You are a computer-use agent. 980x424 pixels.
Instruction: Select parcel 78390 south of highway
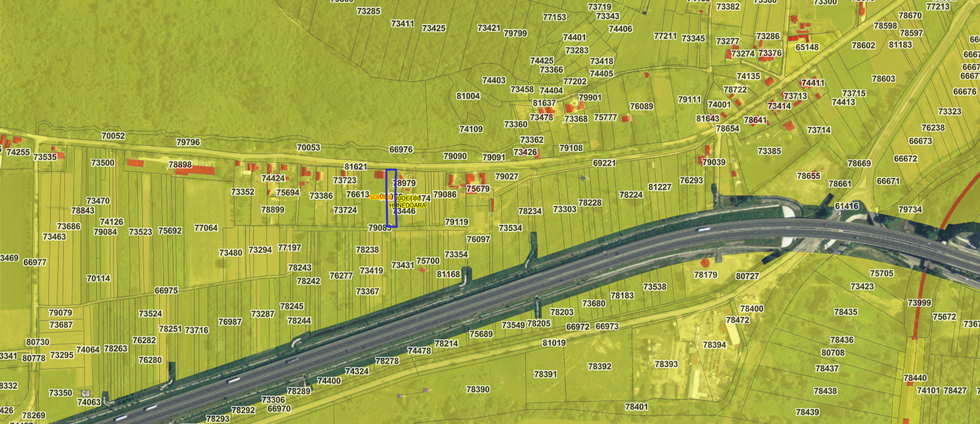click(x=477, y=389)
